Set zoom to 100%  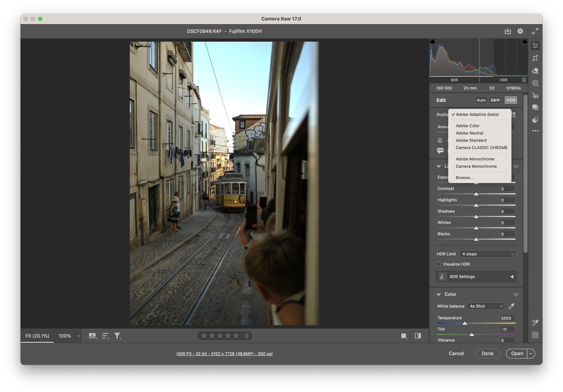coord(65,336)
